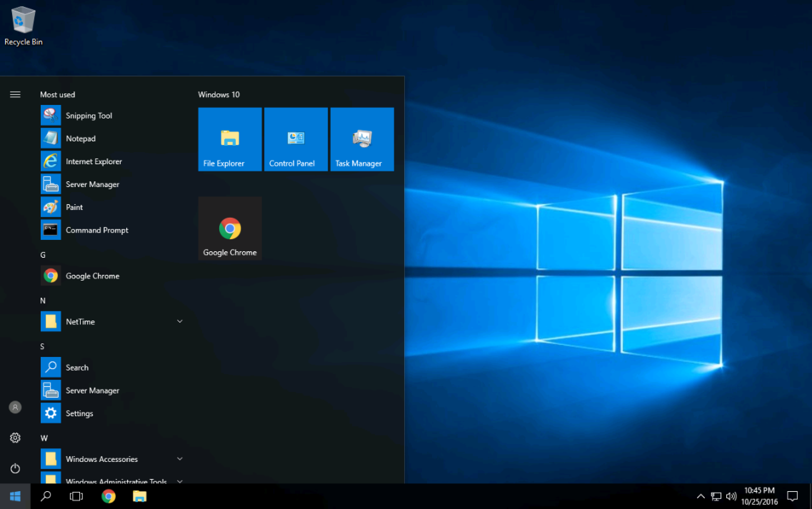Expand Windows Accessories

[x=180, y=459]
